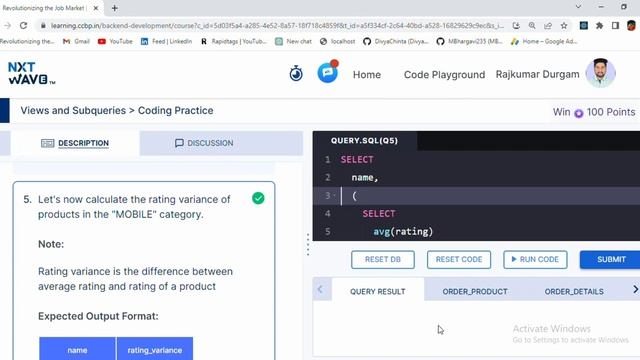This screenshot has width=640, height=360.
Task: Open New chat bookmark
Action: click(x=293, y=41)
